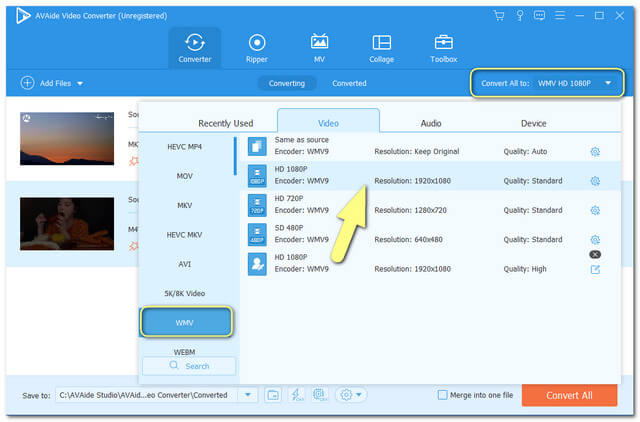
Task: Switch to the Audio tab
Action: (x=431, y=123)
